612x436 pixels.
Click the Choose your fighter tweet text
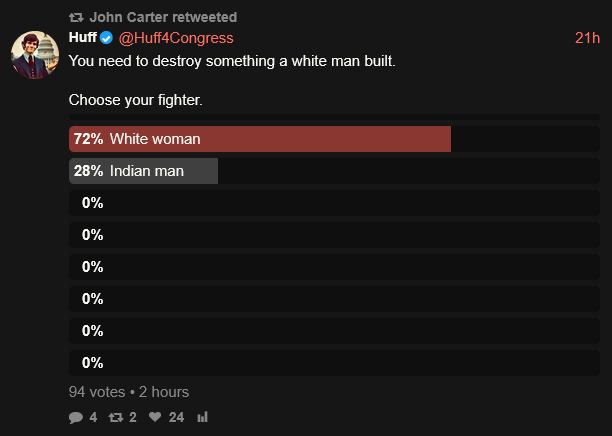pos(136,100)
